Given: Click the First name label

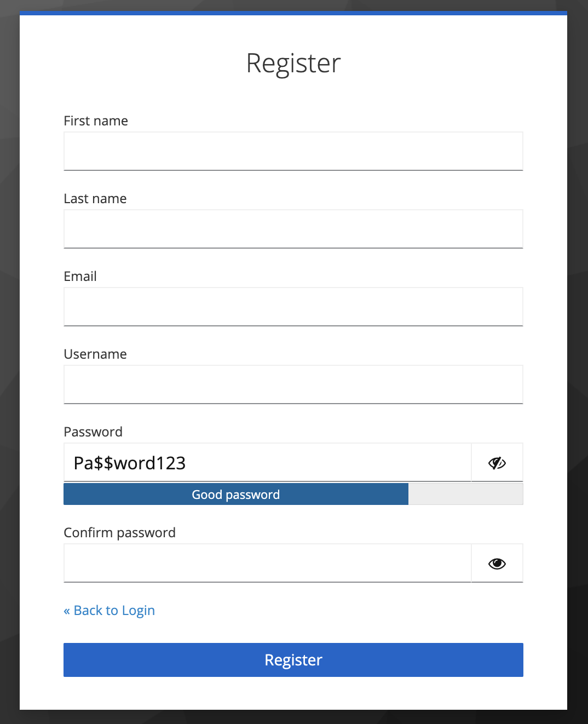Looking at the screenshot, I should tap(96, 120).
